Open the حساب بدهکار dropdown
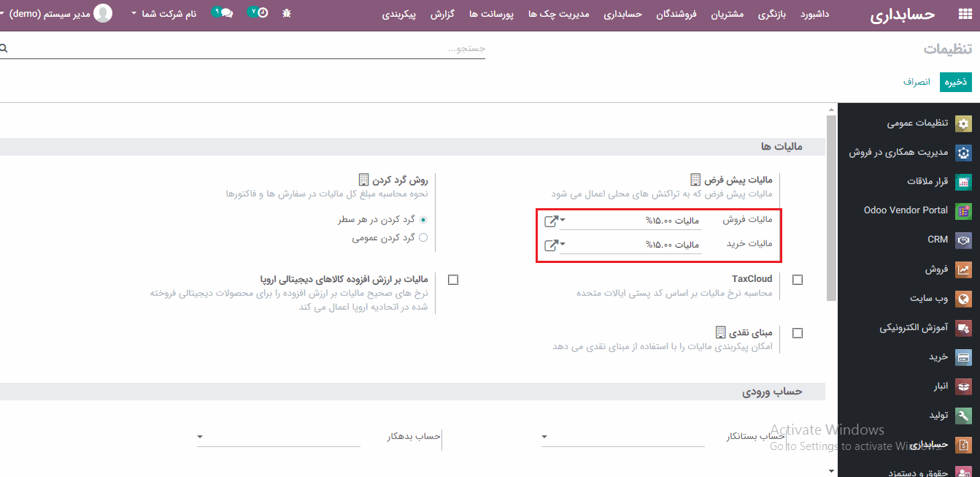The image size is (980, 477). click(279, 437)
